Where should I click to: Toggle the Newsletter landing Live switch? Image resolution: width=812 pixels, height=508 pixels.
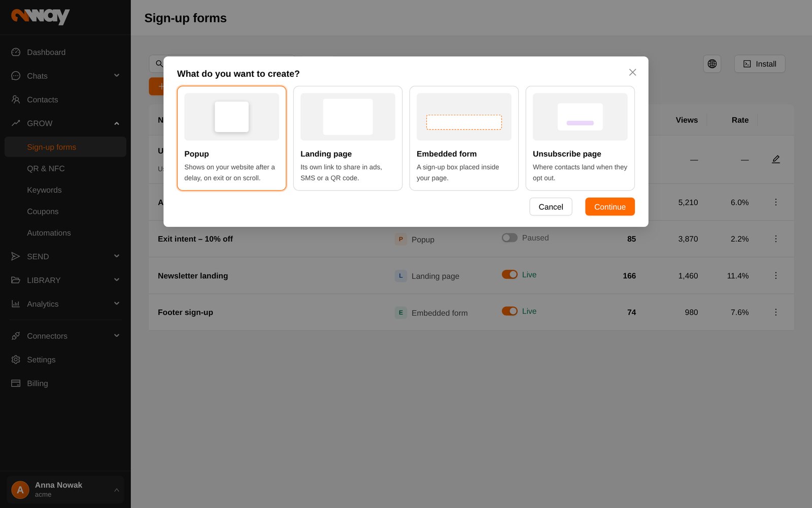pos(510,274)
